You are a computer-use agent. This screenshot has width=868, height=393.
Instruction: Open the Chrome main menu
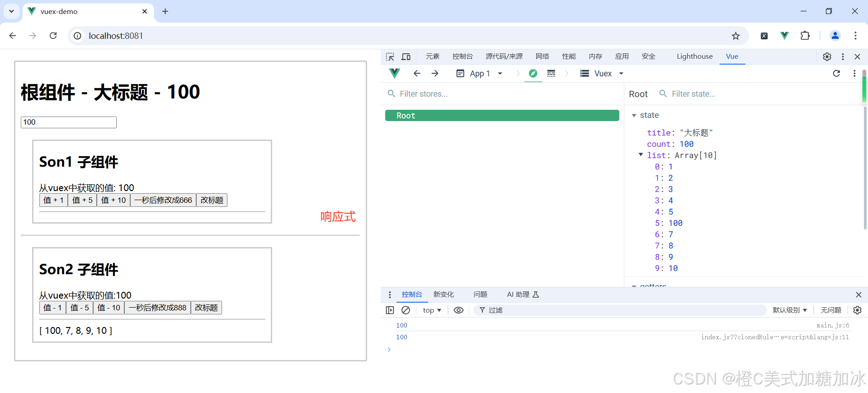[x=855, y=36]
